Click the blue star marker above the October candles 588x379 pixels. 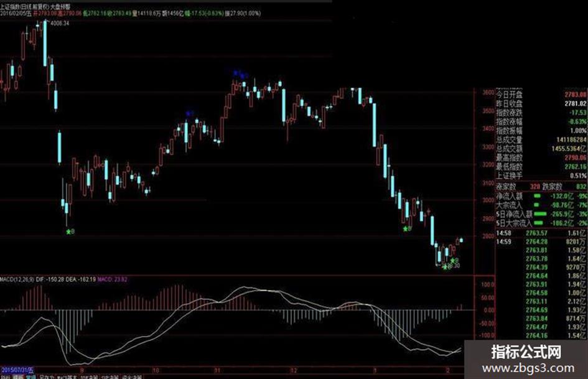point(189,113)
